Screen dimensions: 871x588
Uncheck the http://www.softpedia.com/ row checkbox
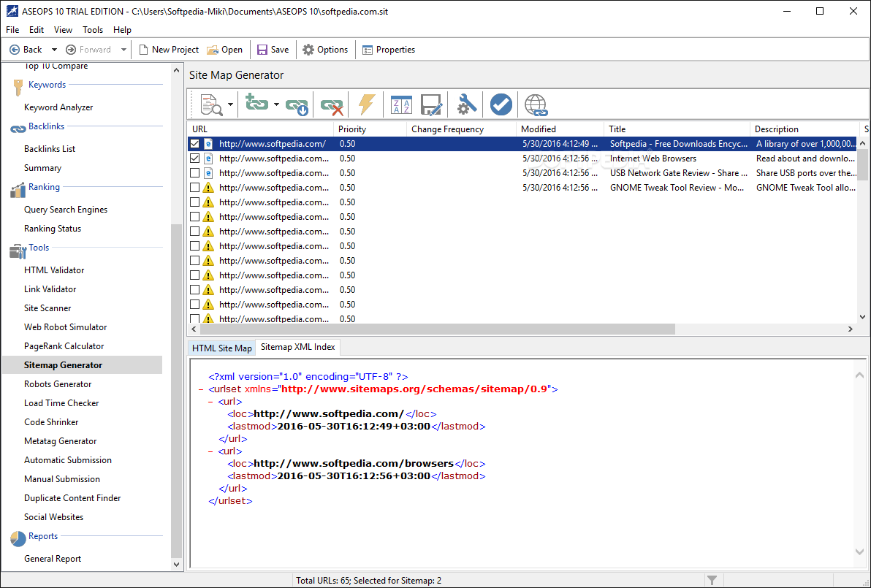194,144
